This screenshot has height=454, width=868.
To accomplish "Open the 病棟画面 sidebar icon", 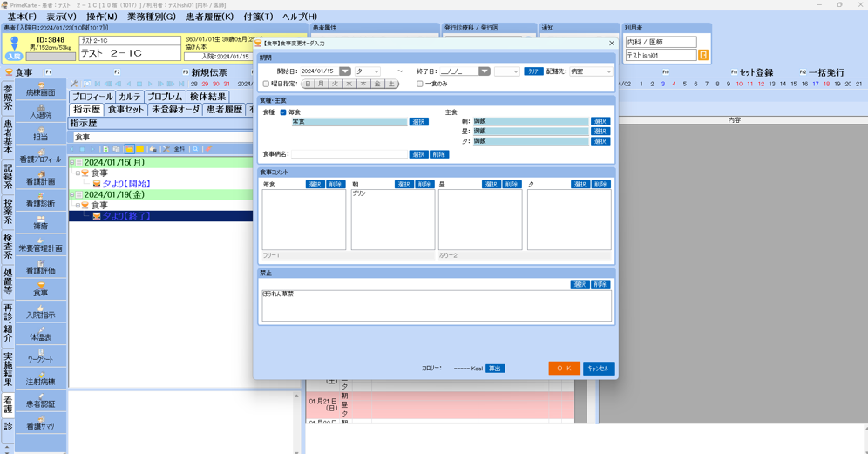I will click(x=41, y=90).
